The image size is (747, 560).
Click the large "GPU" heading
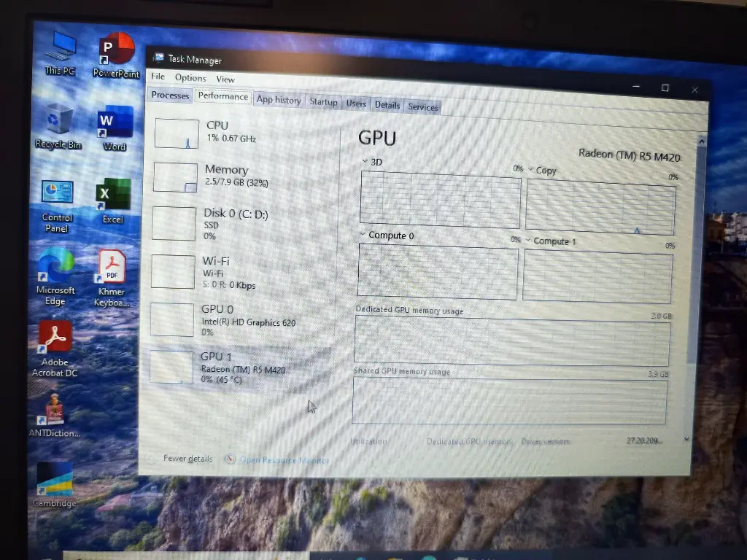coord(377,138)
